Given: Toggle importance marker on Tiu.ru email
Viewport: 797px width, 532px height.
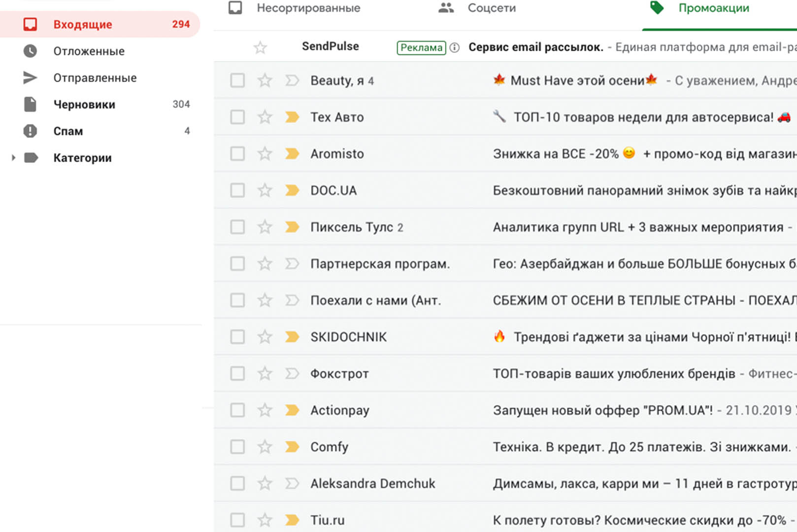Looking at the screenshot, I should click(x=292, y=520).
